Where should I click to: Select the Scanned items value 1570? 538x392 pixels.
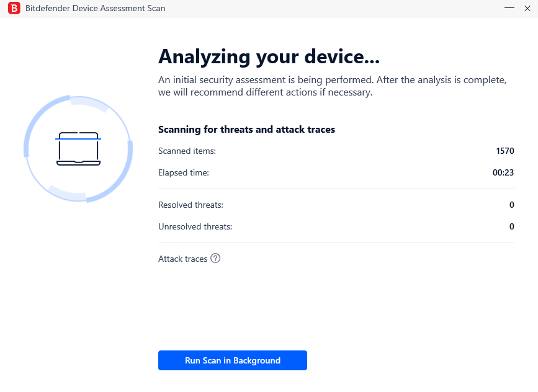(x=504, y=151)
